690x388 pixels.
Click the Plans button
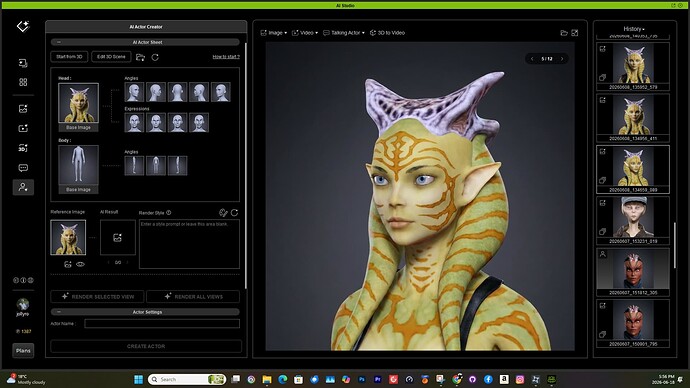[x=23, y=351]
